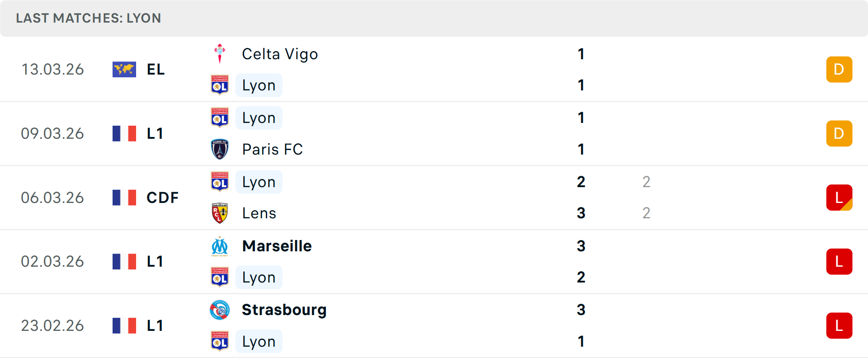Viewport: 868px width, 358px height.
Task: Click the loss badge for Marseille match
Action: 839,261
